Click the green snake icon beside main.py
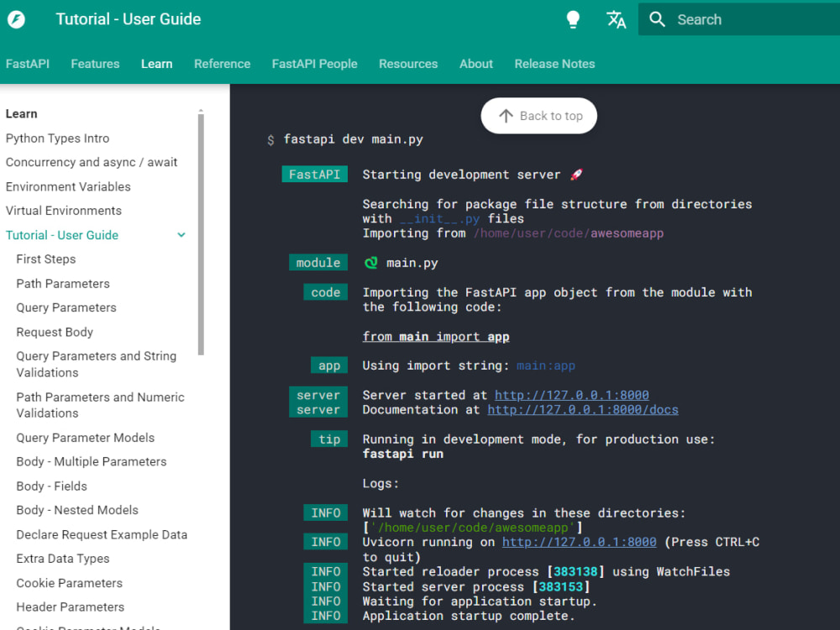Viewport: 840px width, 630px height. pos(370,263)
